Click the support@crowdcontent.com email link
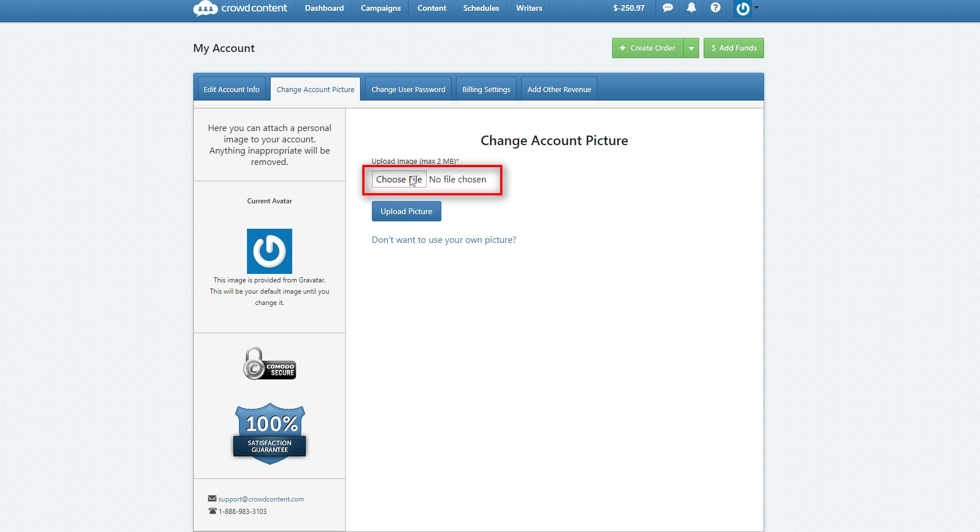The width and height of the screenshot is (980, 532). [261, 499]
